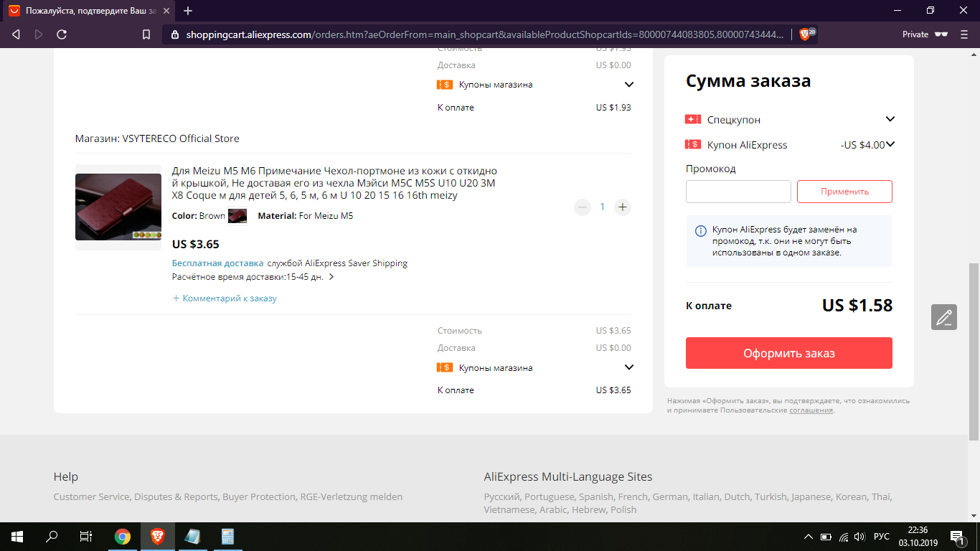The height and width of the screenshot is (551, 980).
Task: Expand Купоны магазина under the US $1.93 order
Action: [629, 85]
